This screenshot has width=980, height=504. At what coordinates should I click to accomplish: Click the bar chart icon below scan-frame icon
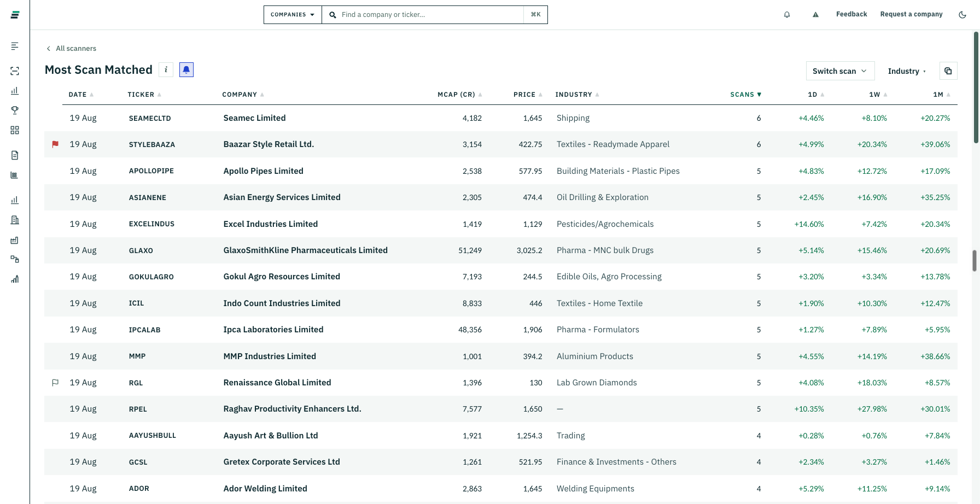[15, 91]
